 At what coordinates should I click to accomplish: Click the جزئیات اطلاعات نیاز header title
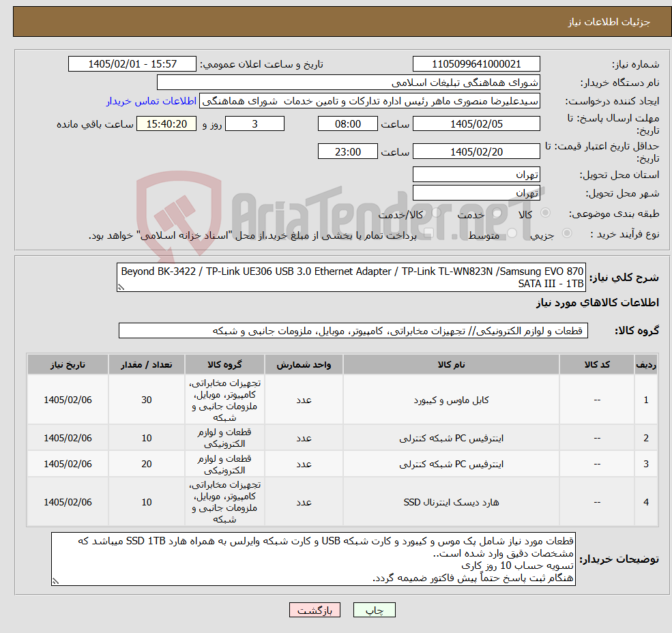(609, 22)
